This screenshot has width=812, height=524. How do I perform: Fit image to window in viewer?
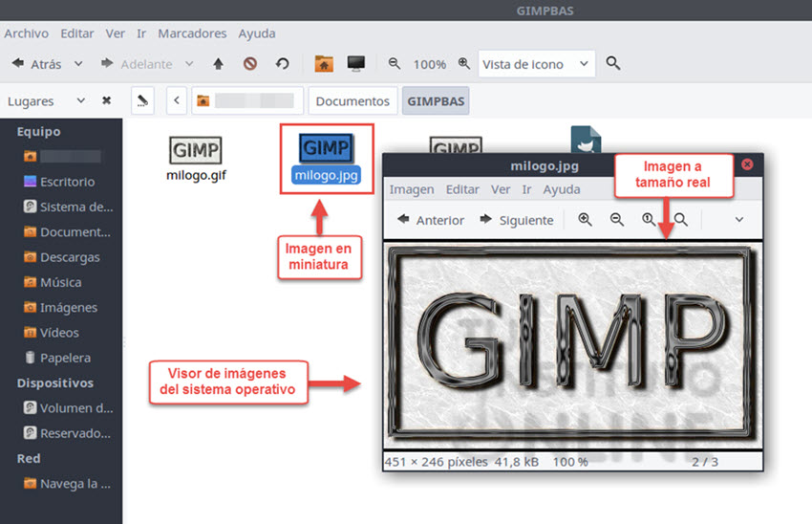[x=681, y=220]
